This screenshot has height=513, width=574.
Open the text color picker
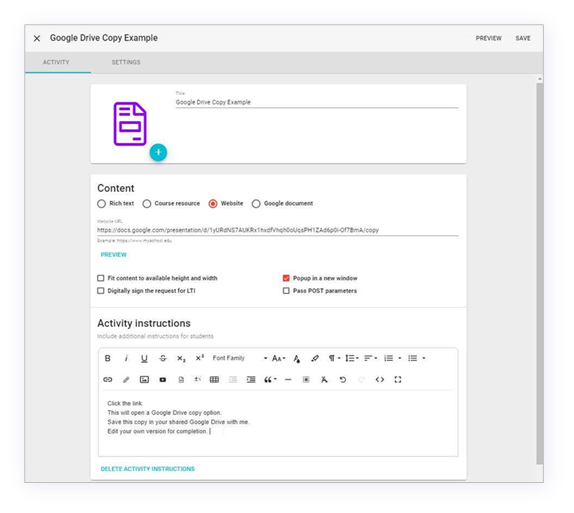click(x=297, y=358)
